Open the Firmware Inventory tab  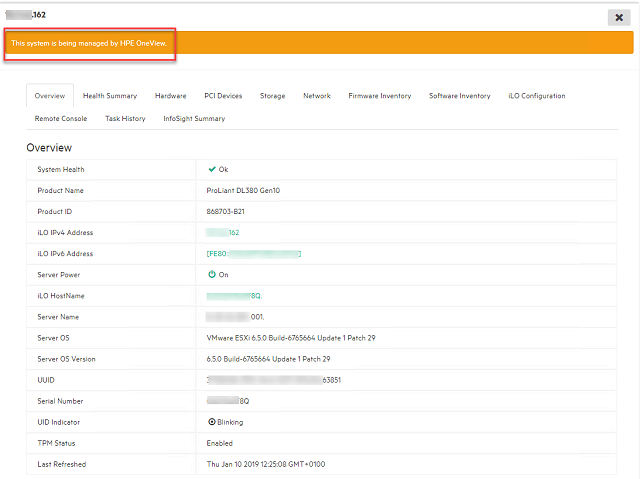(379, 96)
